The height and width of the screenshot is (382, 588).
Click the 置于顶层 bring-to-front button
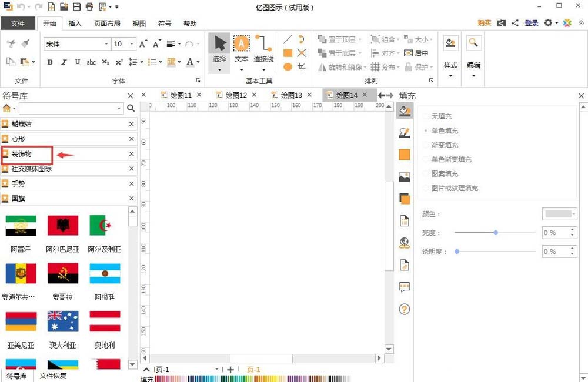(x=341, y=39)
